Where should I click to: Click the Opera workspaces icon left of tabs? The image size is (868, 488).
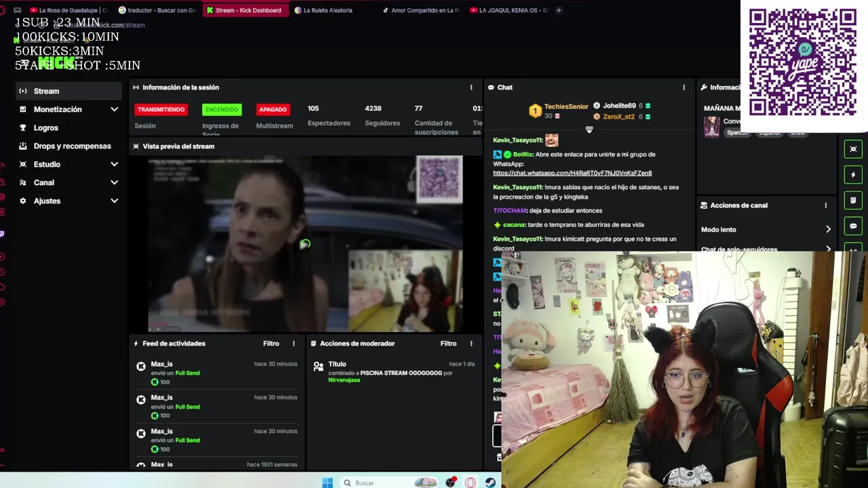pyautogui.click(x=17, y=10)
